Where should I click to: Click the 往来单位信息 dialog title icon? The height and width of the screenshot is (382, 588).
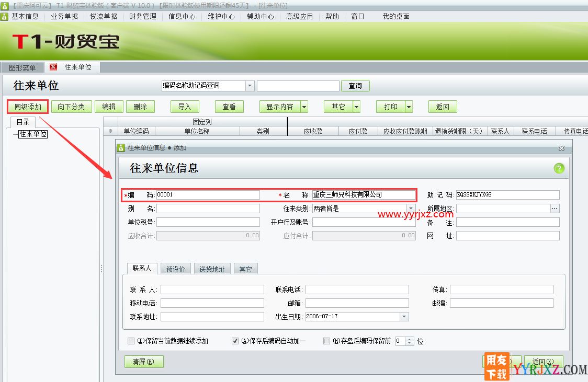[x=121, y=148]
